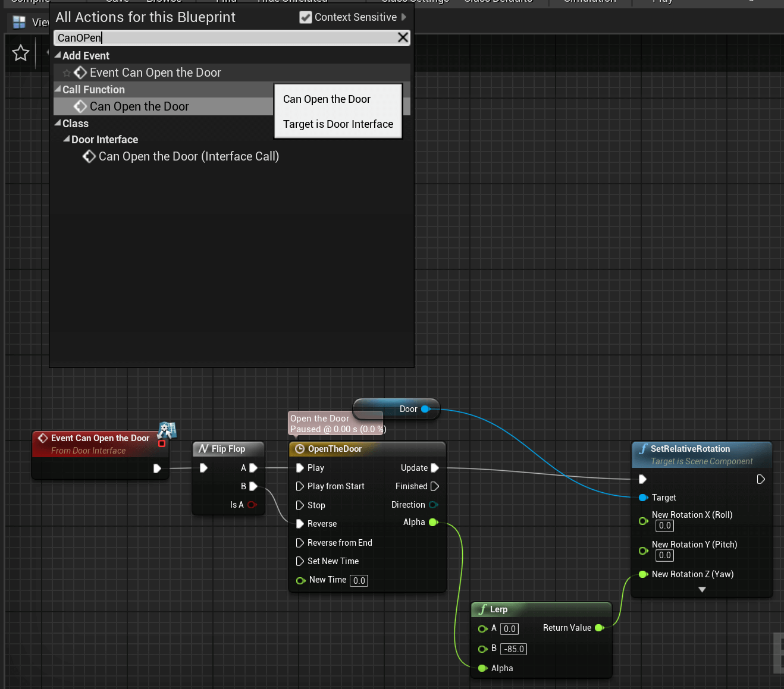This screenshot has height=689, width=784.
Task: Expand Context Sensitive options arrow
Action: (404, 17)
